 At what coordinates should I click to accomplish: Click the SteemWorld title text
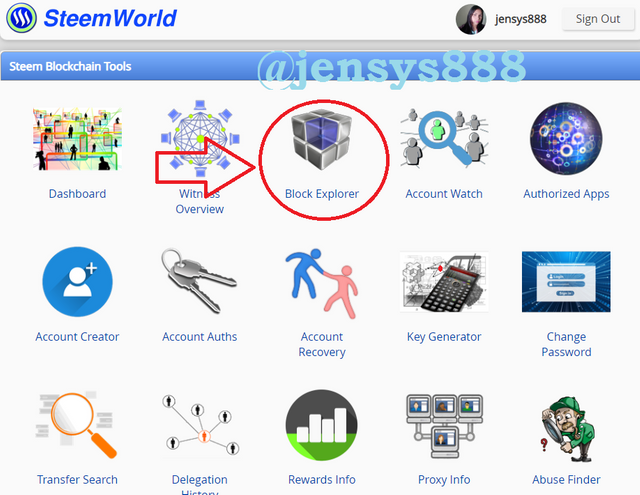coord(110,18)
